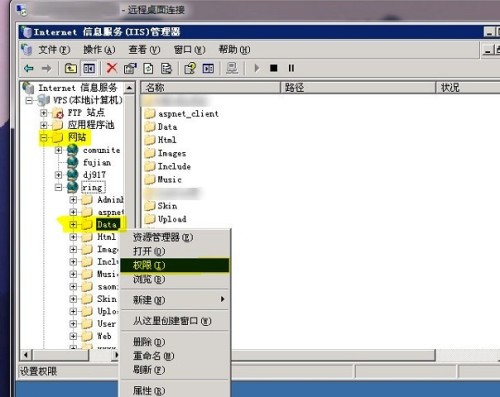
Task: Click the IIS manager title bar icon
Action: pos(26,32)
